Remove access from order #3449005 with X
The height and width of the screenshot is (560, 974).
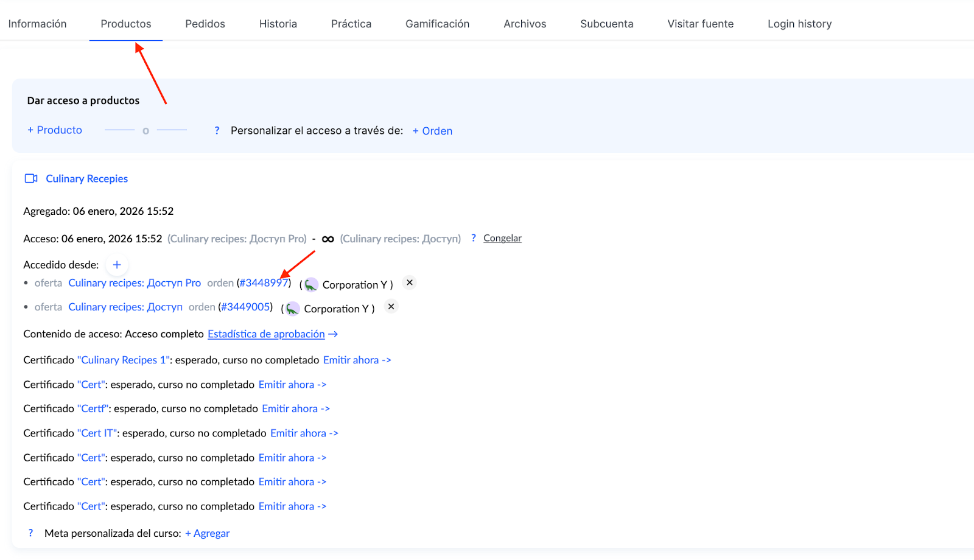tap(391, 307)
